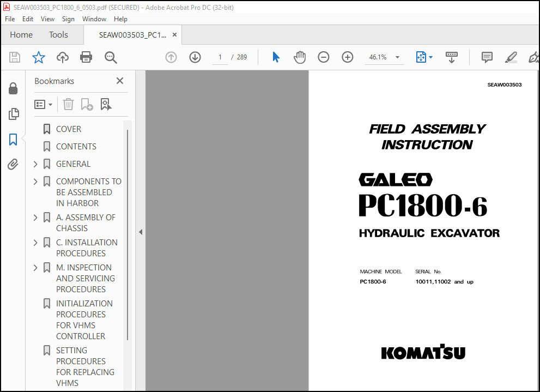Open the Find text search tool

pos(111,57)
